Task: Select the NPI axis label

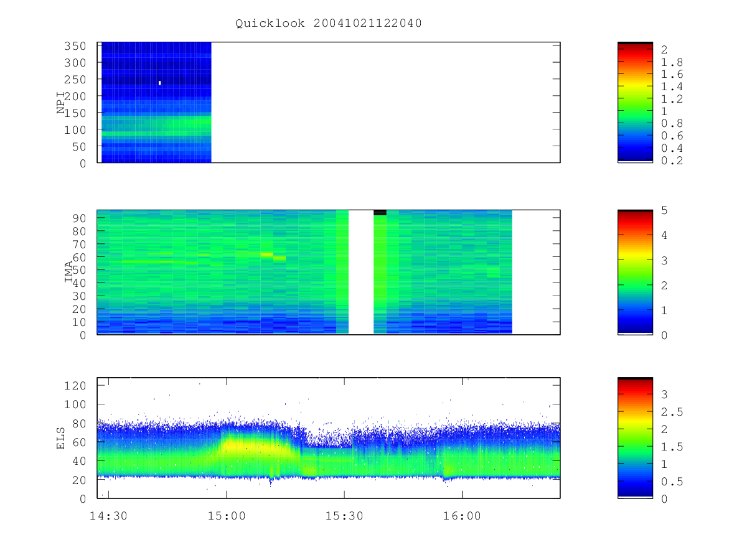Action: point(61,103)
